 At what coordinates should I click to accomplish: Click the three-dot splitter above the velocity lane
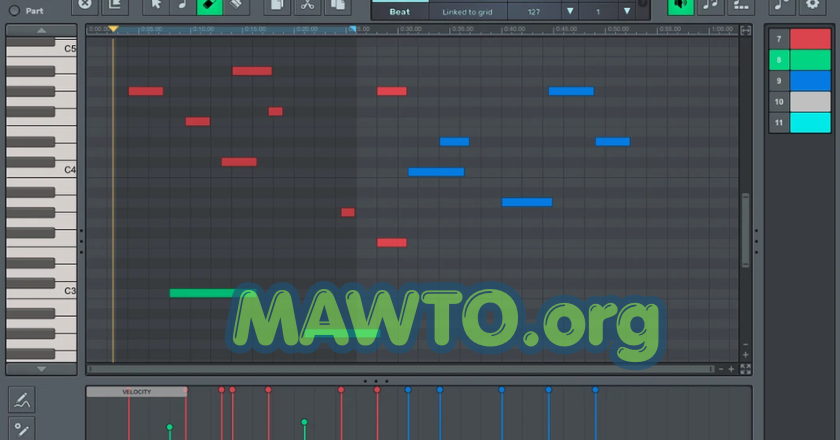point(376,381)
